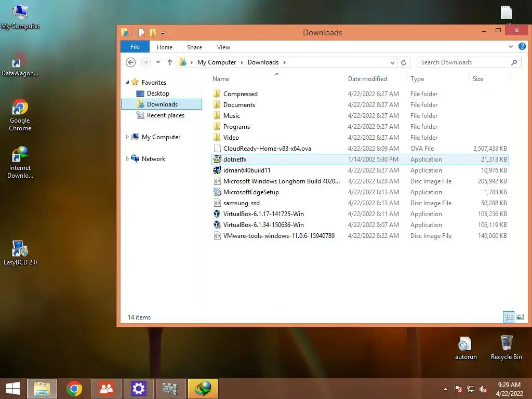
Task: Select the Documents folder
Action: tap(360, 105)
